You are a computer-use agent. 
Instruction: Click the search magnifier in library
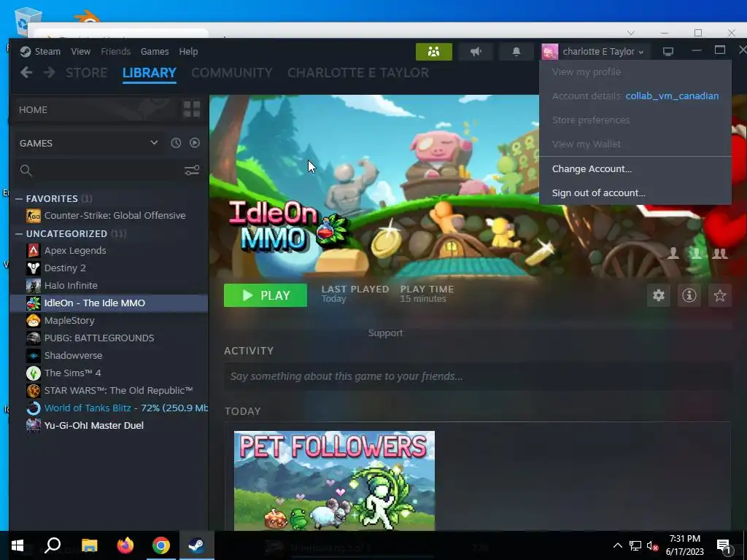pos(26,171)
